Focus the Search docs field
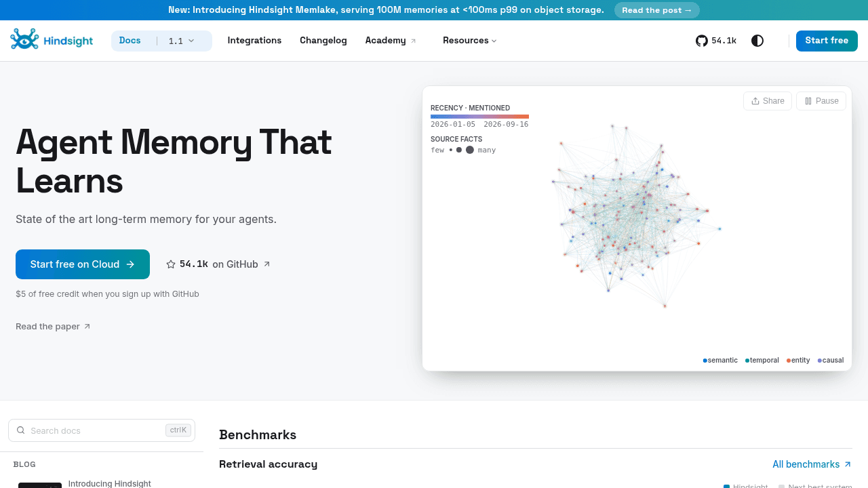The width and height of the screenshot is (868, 488). pyautogui.click(x=102, y=430)
